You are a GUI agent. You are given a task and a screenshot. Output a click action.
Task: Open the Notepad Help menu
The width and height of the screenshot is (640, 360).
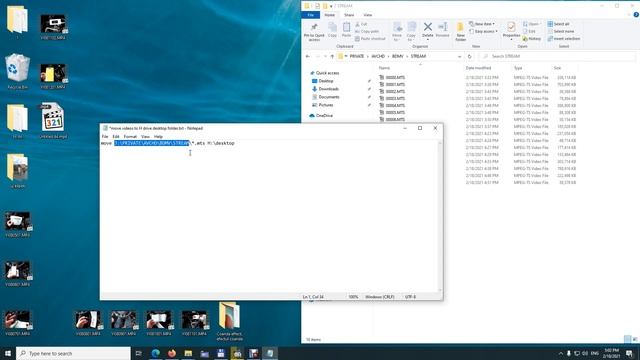pyautogui.click(x=158, y=136)
